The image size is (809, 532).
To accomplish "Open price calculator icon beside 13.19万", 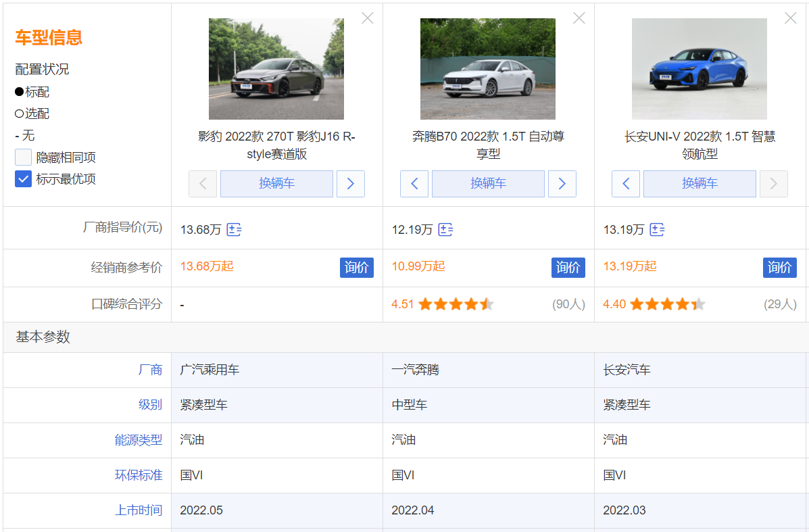I will point(658,230).
